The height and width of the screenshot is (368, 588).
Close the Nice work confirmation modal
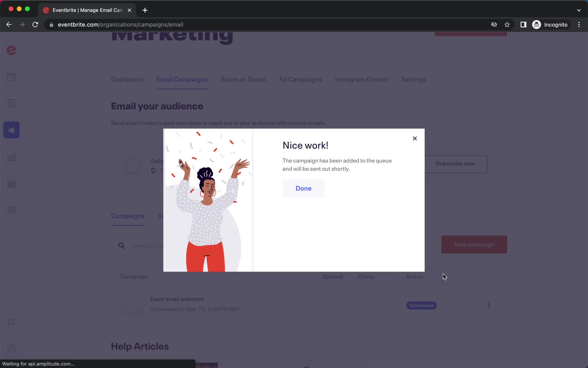click(x=414, y=138)
